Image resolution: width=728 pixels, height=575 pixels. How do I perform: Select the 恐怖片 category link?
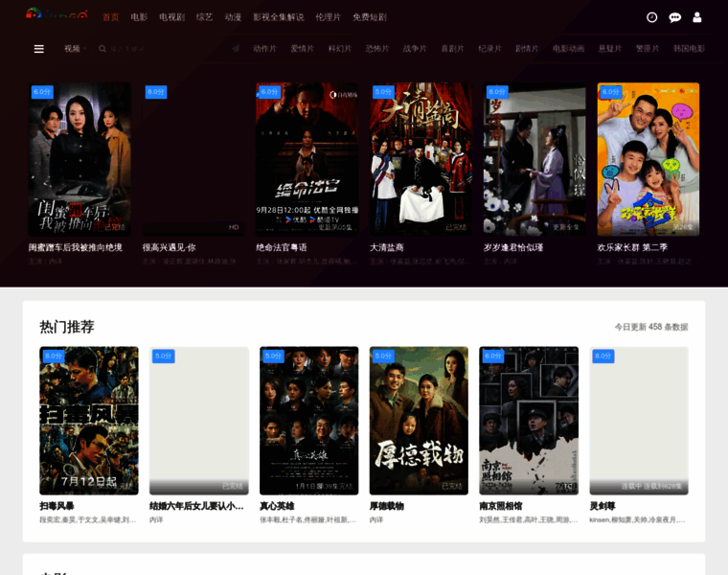click(377, 49)
